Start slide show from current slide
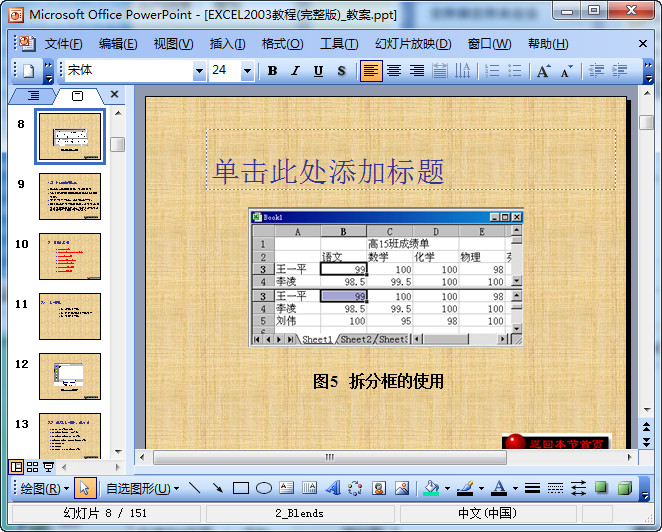Image resolution: width=662 pixels, height=532 pixels. click(x=49, y=467)
